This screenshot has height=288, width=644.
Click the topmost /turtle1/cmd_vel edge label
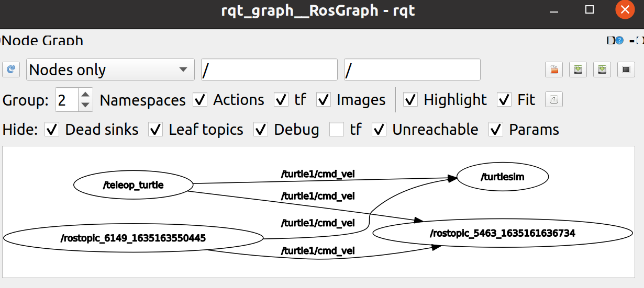coord(318,174)
